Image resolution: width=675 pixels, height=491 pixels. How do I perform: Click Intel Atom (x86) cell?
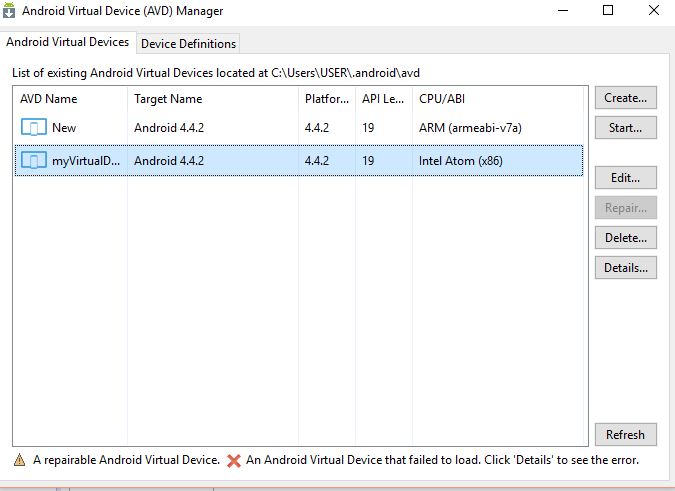pos(461,161)
